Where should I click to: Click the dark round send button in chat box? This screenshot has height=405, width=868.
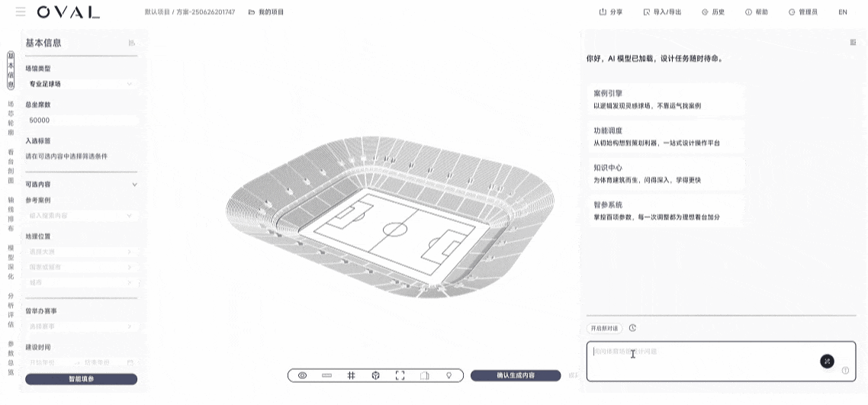[x=827, y=361]
